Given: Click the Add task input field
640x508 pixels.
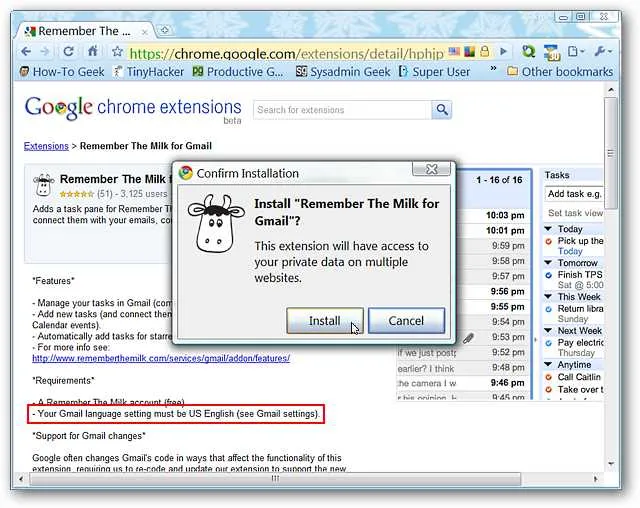Looking at the screenshot, I should click(574, 194).
